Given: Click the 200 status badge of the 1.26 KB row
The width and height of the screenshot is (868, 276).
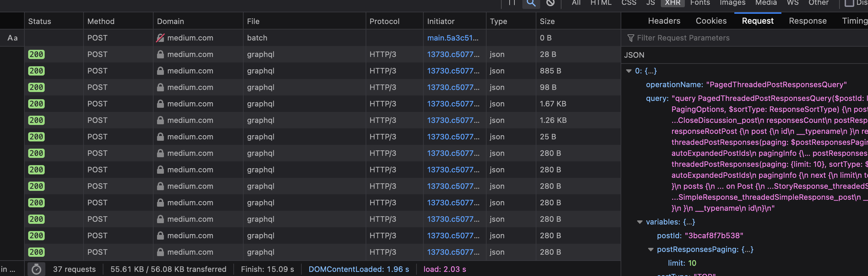Looking at the screenshot, I should (x=36, y=120).
